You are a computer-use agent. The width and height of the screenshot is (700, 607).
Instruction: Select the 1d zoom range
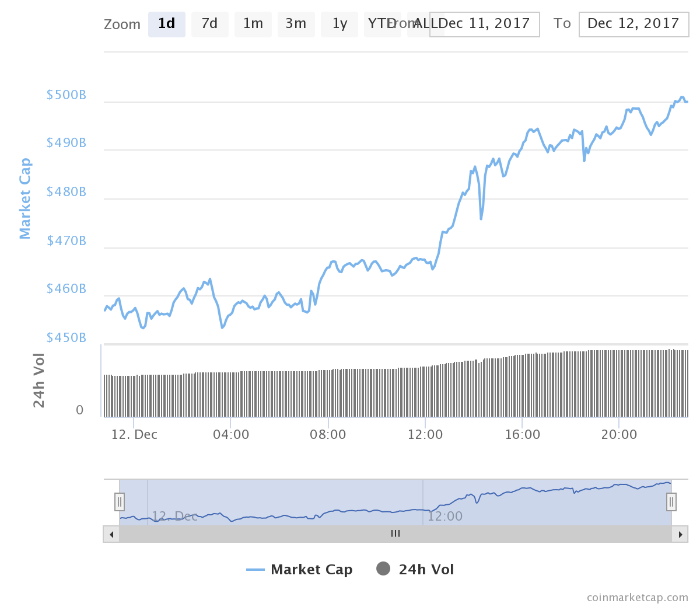pos(166,24)
